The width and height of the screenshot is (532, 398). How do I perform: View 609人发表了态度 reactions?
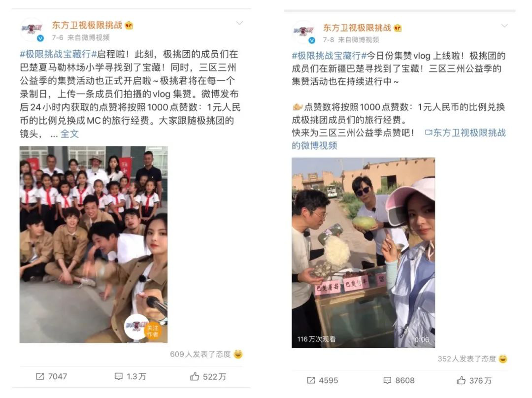pos(206,354)
